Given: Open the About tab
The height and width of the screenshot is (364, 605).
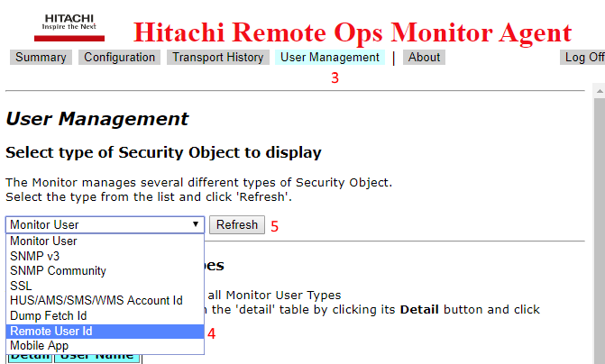Looking at the screenshot, I should [424, 57].
